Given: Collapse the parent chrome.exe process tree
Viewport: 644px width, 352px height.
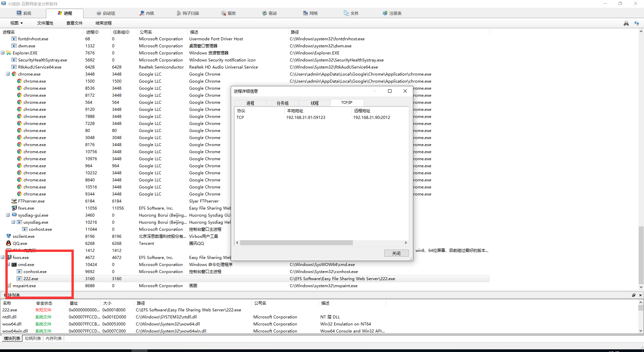Looking at the screenshot, I should point(8,74).
